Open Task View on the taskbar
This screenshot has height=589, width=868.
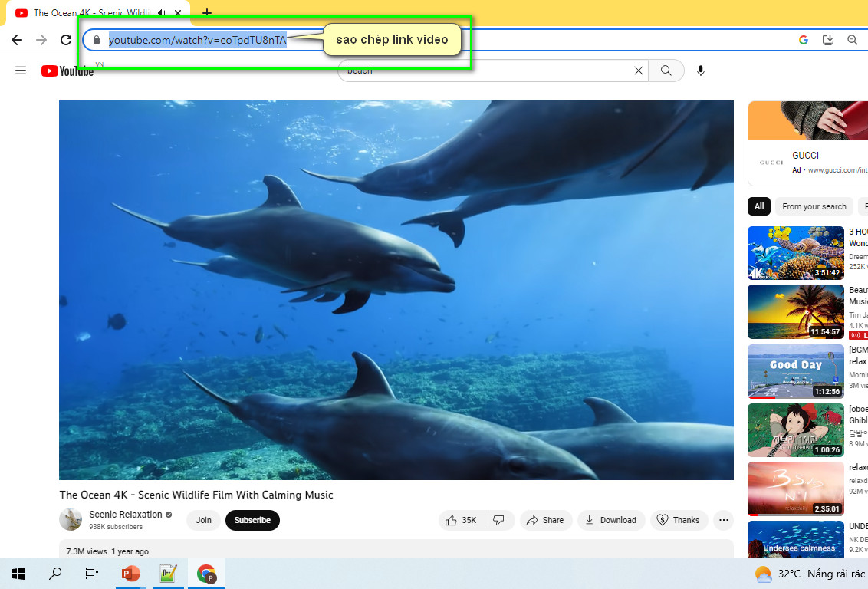[x=92, y=574]
